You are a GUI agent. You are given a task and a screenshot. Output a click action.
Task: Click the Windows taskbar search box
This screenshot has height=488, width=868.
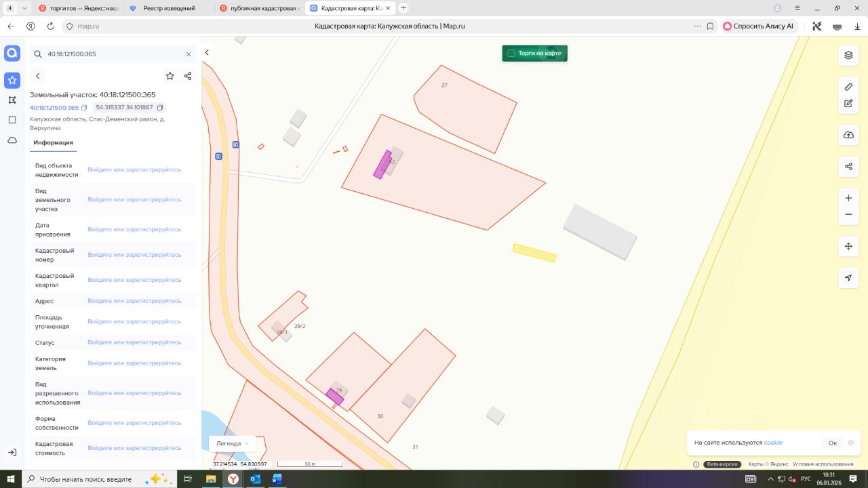coord(98,479)
